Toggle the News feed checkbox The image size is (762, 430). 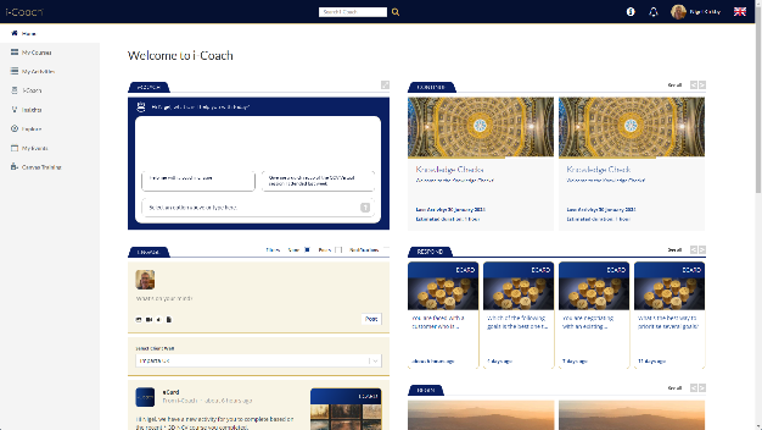(x=307, y=250)
